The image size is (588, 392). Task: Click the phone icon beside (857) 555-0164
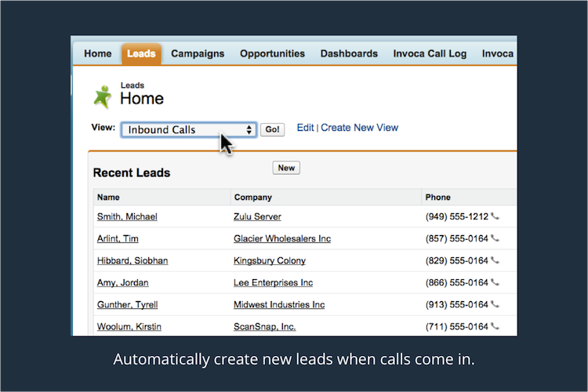click(x=495, y=239)
